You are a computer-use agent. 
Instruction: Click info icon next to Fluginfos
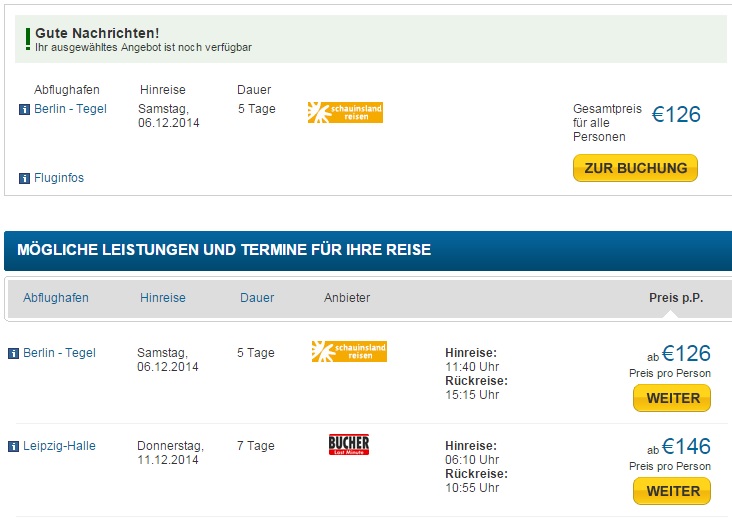tap(24, 178)
